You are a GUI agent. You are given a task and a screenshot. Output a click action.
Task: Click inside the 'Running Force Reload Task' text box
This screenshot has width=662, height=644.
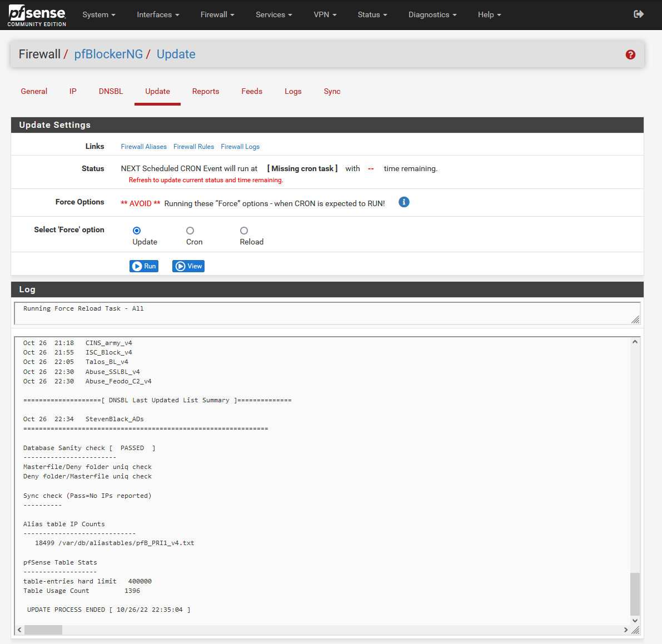coord(327,313)
